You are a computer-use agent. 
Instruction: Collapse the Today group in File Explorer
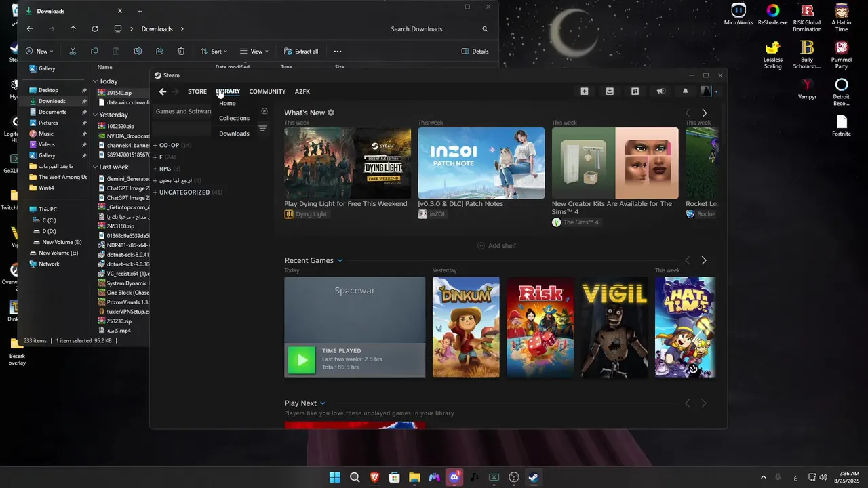(95, 81)
